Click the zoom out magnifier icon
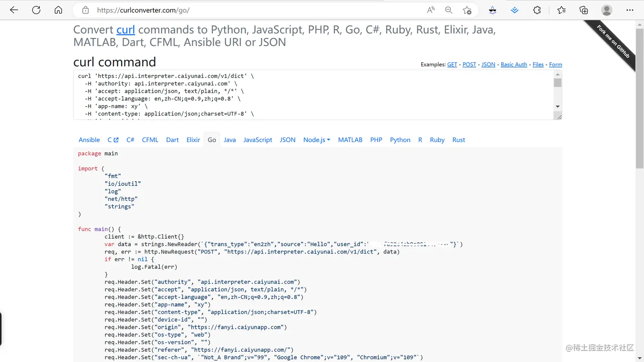The image size is (644, 362). tap(448, 10)
